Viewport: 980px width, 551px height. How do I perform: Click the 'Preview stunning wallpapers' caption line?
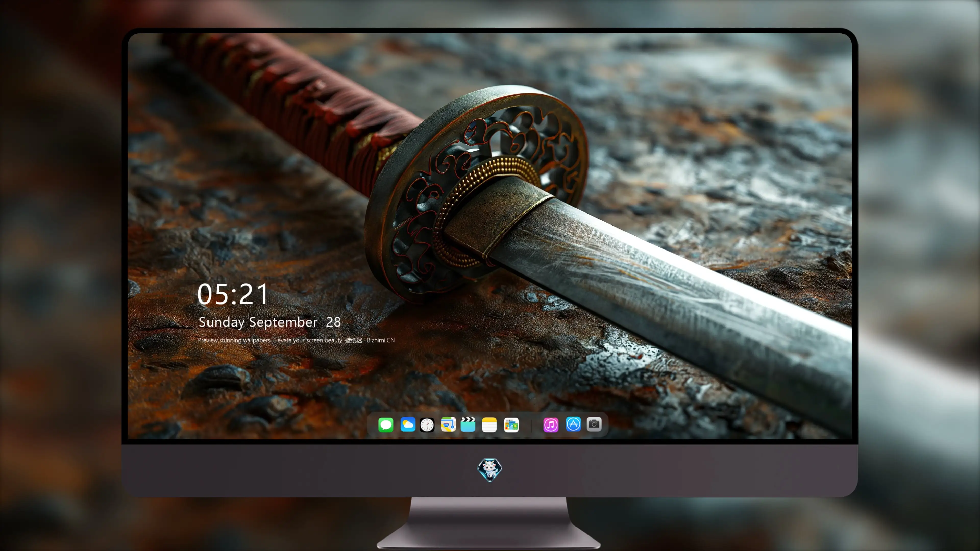pyautogui.click(x=296, y=340)
